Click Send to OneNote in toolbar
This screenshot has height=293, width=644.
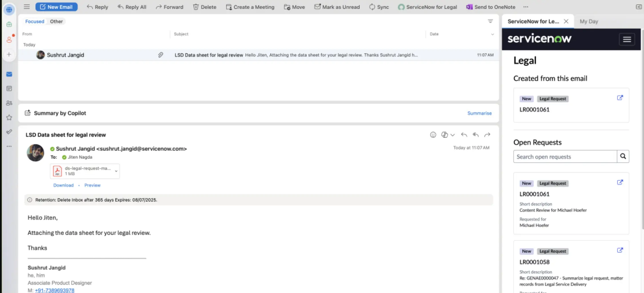pos(491,7)
